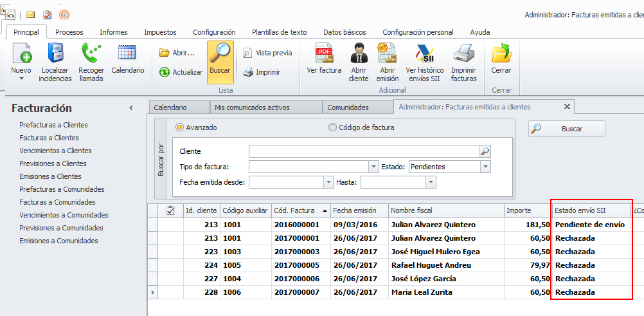
Task: Click the Imprimir facturas printer icon
Action: (x=463, y=53)
